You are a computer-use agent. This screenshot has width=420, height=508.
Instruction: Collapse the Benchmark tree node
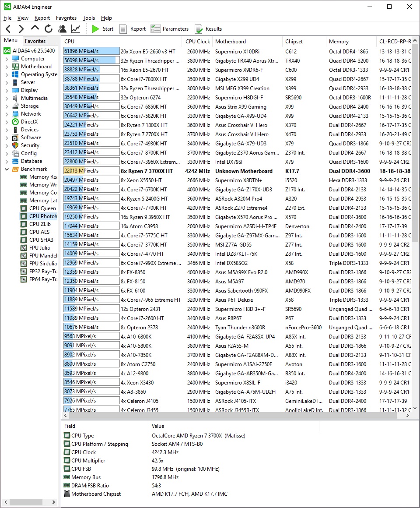(x=7, y=169)
